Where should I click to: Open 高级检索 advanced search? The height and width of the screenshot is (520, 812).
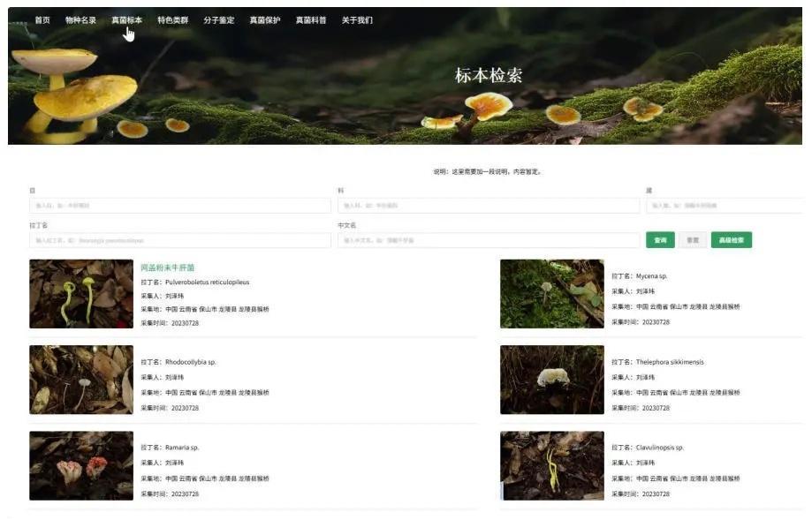pyautogui.click(x=732, y=240)
